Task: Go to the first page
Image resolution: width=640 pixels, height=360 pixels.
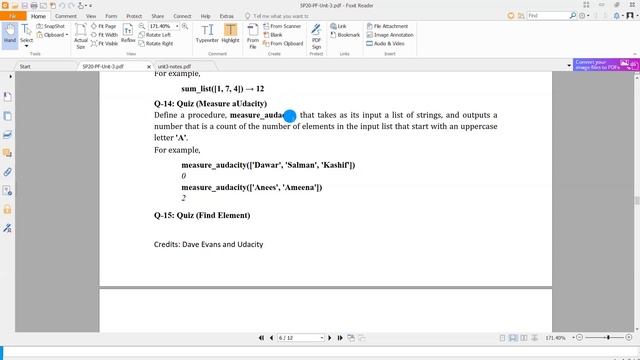Action: [261, 338]
